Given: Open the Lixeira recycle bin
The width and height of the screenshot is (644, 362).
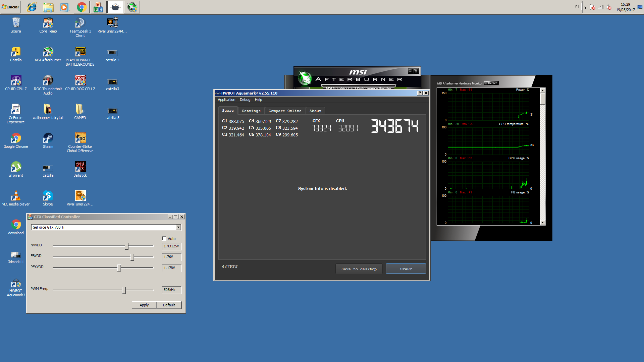Looking at the screenshot, I should 16,25.
